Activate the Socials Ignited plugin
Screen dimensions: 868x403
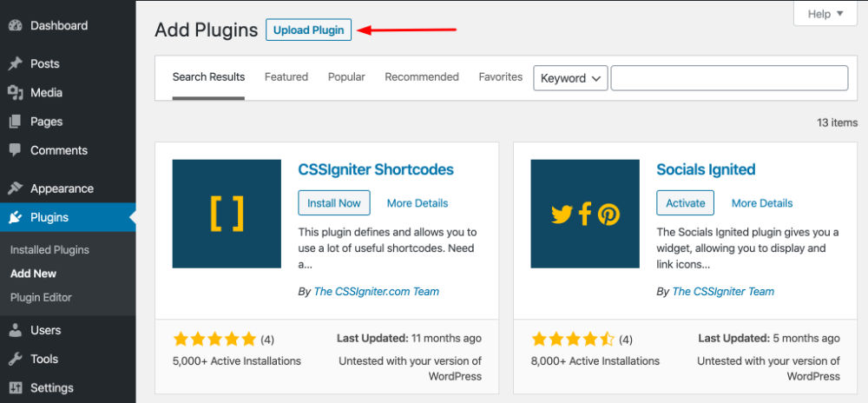(686, 202)
